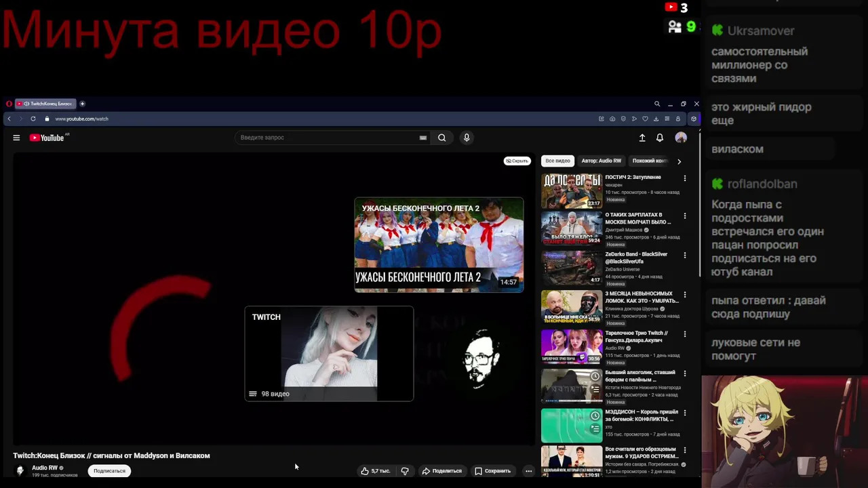Viewport: 868px width, 488px height.
Task: Reload the page with the refresh icon
Action: 33,119
